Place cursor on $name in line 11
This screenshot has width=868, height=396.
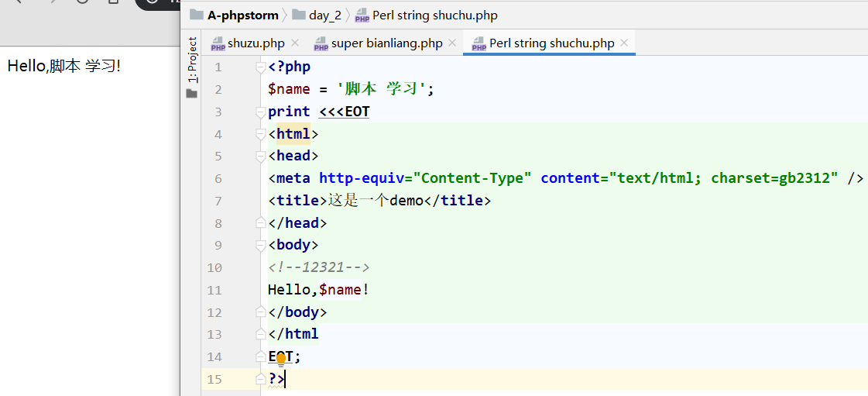[x=340, y=290]
